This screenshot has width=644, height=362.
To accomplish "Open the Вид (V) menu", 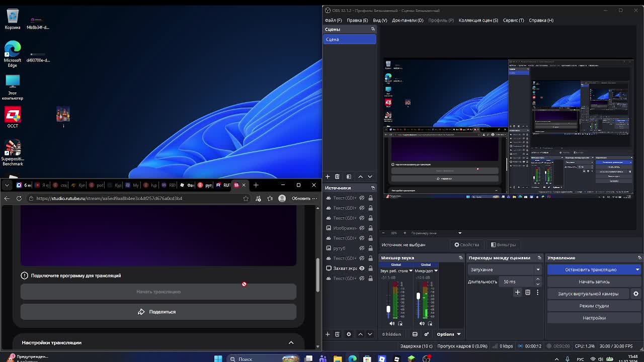I will 380,20.
